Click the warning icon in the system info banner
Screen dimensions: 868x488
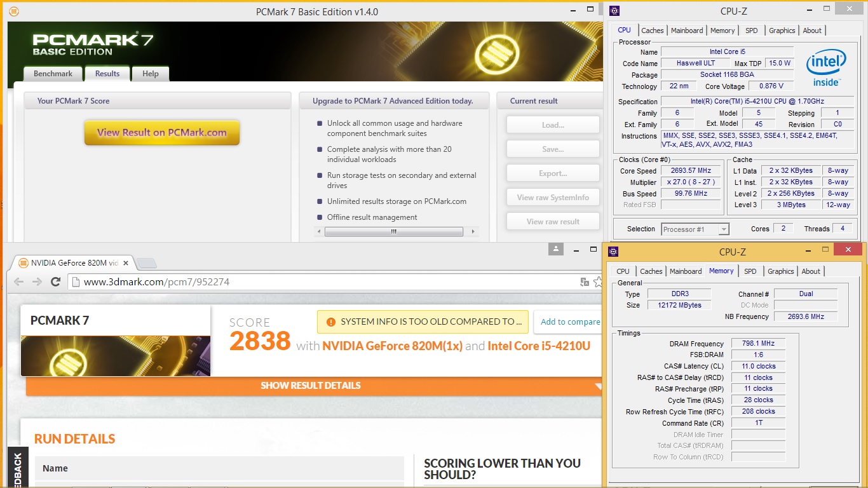point(330,322)
